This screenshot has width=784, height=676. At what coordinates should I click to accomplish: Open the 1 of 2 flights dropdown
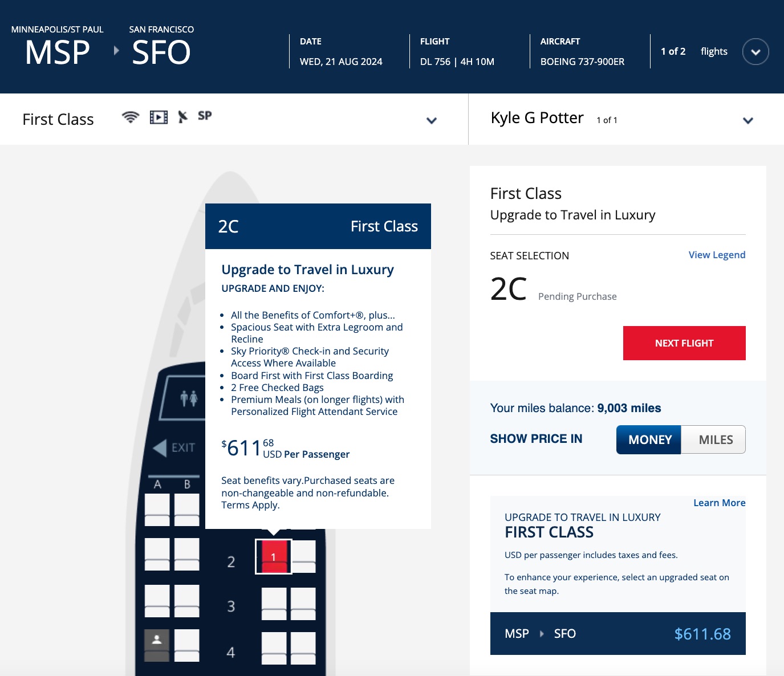755,51
